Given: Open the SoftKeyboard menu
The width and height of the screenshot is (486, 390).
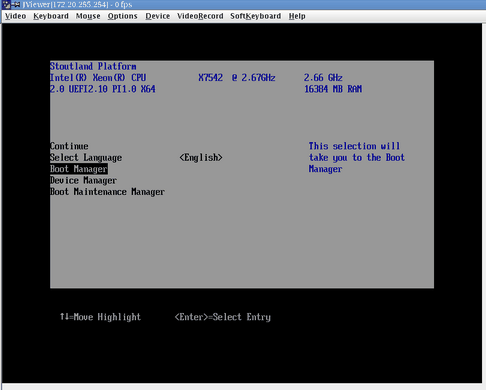Looking at the screenshot, I should point(255,16).
